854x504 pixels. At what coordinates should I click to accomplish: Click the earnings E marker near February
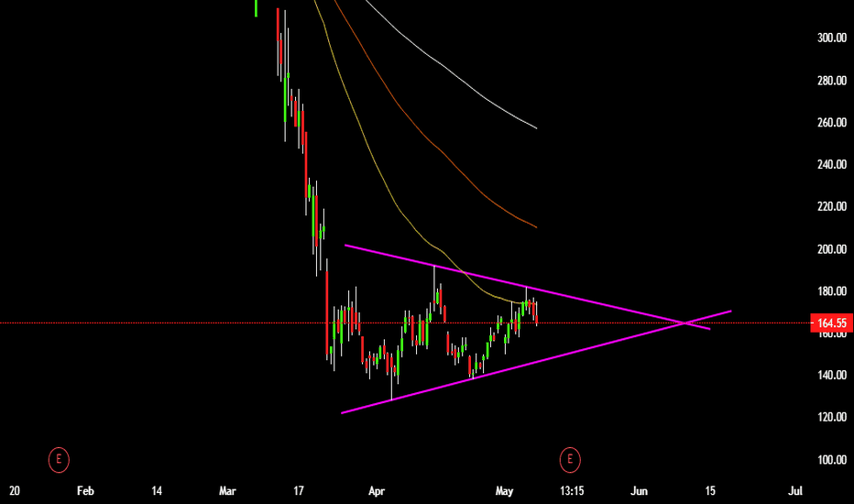pos(59,460)
